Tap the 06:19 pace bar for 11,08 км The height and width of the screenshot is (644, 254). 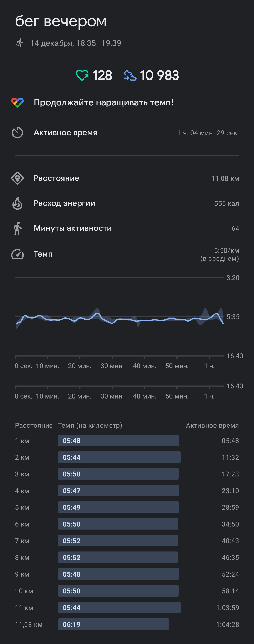(113, 624)
